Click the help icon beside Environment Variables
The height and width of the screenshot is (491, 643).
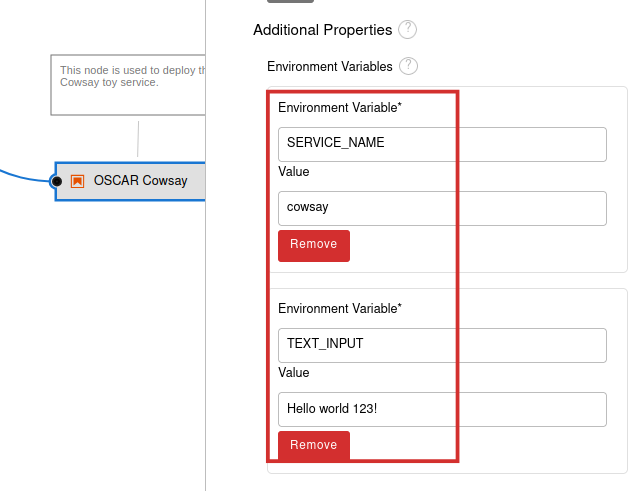pyautogui.click(x=408, y=66)
